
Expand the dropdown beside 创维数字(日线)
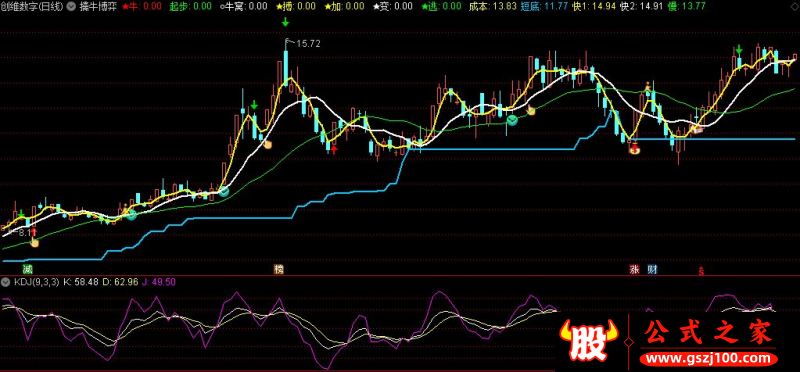[x=70, y=7]
